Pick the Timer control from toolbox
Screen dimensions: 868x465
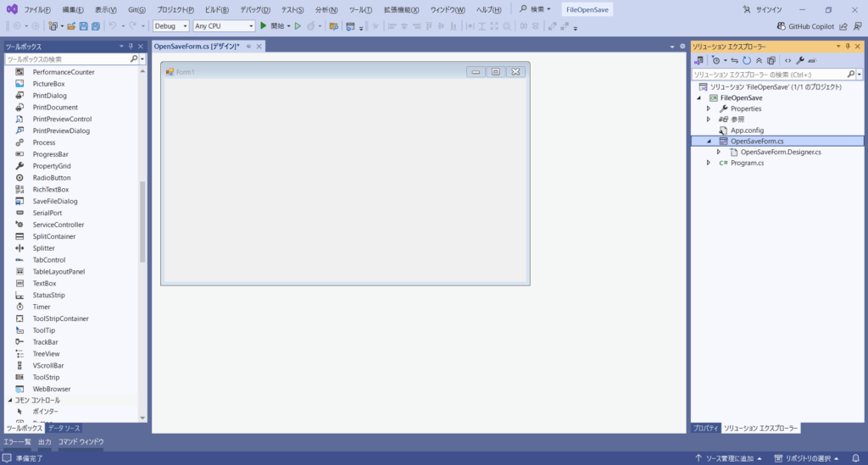point(42,307)
